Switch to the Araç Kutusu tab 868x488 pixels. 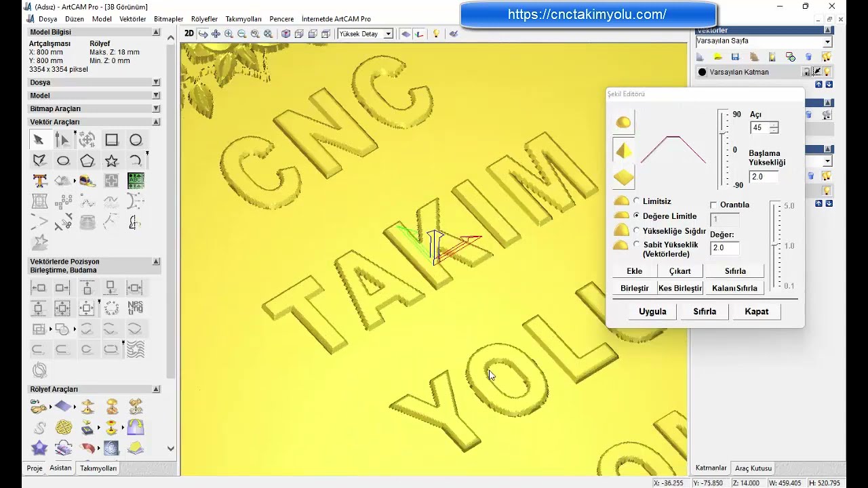[x=753, y=468]
